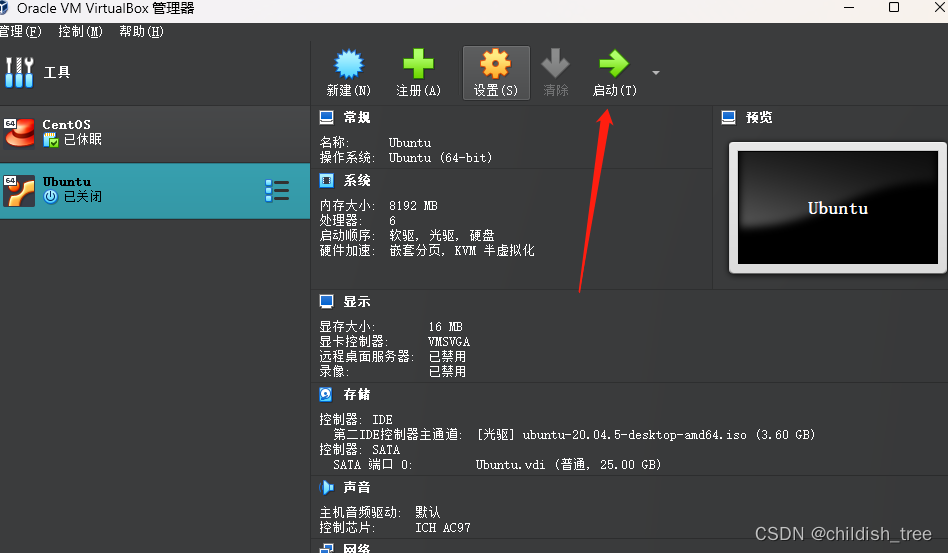Minimize the VirtualBox Manager window

[x=849, y=7]
